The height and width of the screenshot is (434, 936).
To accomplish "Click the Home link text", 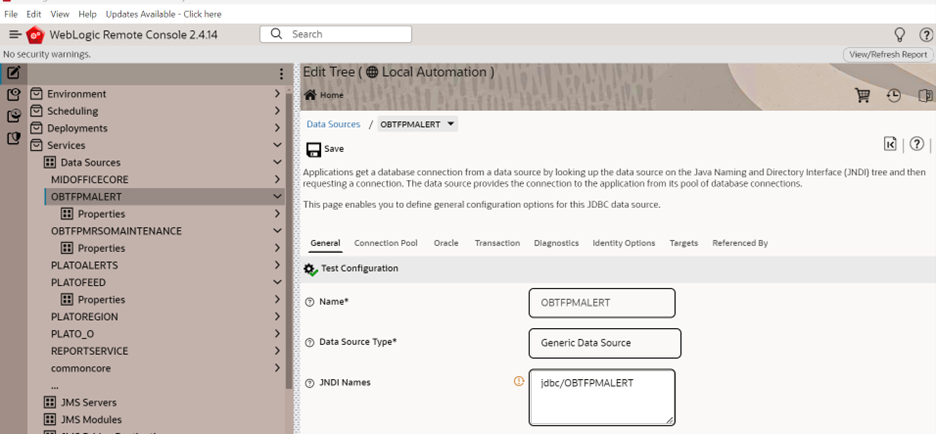I will pyautogui.click(x=332, y=95).
